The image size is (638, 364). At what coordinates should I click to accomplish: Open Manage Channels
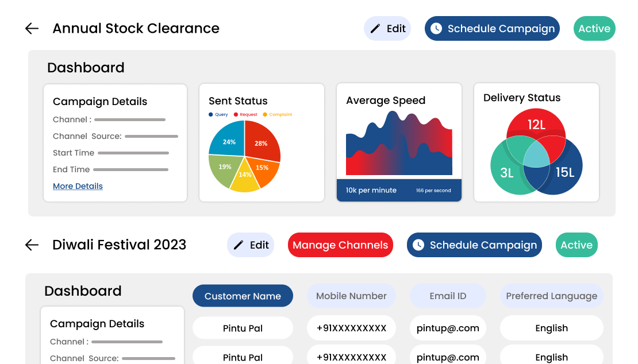341,245
